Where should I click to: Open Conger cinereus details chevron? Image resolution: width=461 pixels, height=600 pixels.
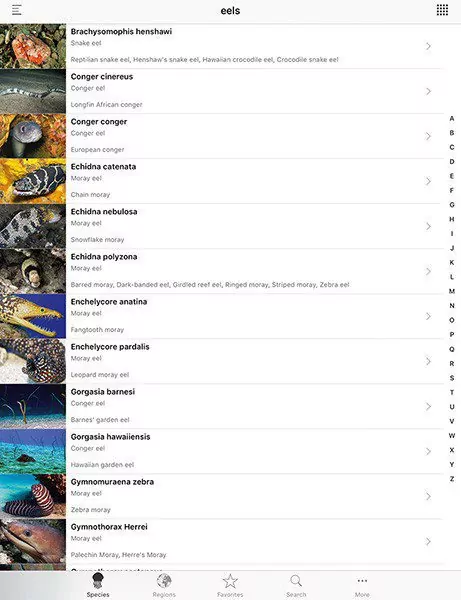(428, 91)
